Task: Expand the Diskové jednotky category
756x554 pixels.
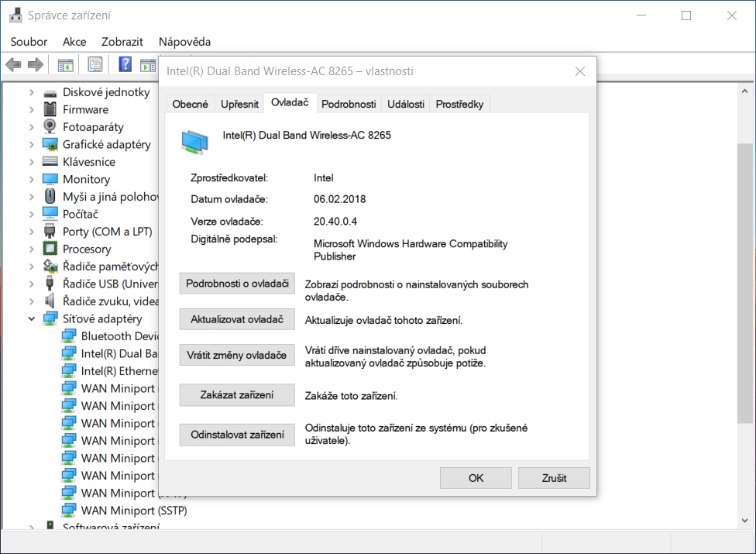Action: coord(32,92)
